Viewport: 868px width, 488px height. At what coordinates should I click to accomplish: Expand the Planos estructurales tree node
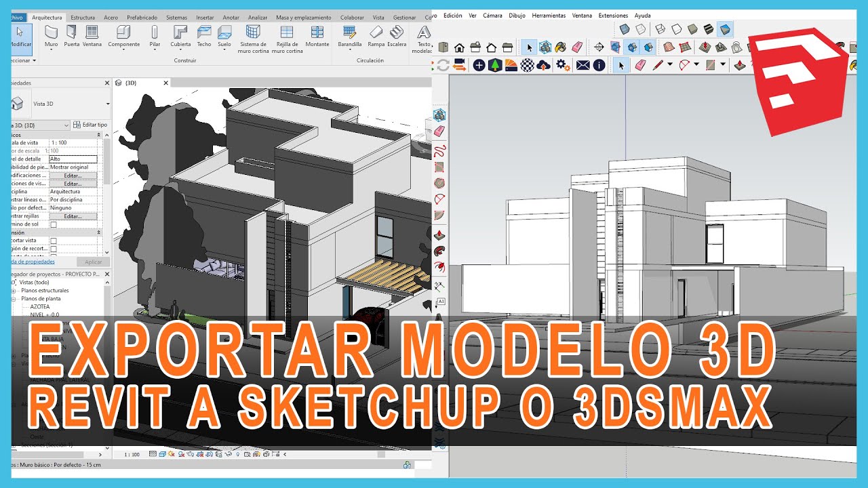pos(14,291)
